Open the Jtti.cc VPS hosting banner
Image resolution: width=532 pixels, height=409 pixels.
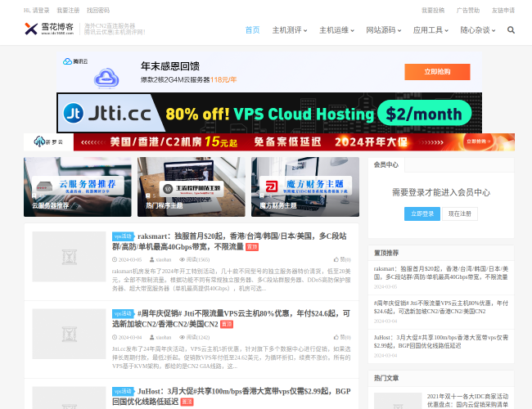pos(269,113)
